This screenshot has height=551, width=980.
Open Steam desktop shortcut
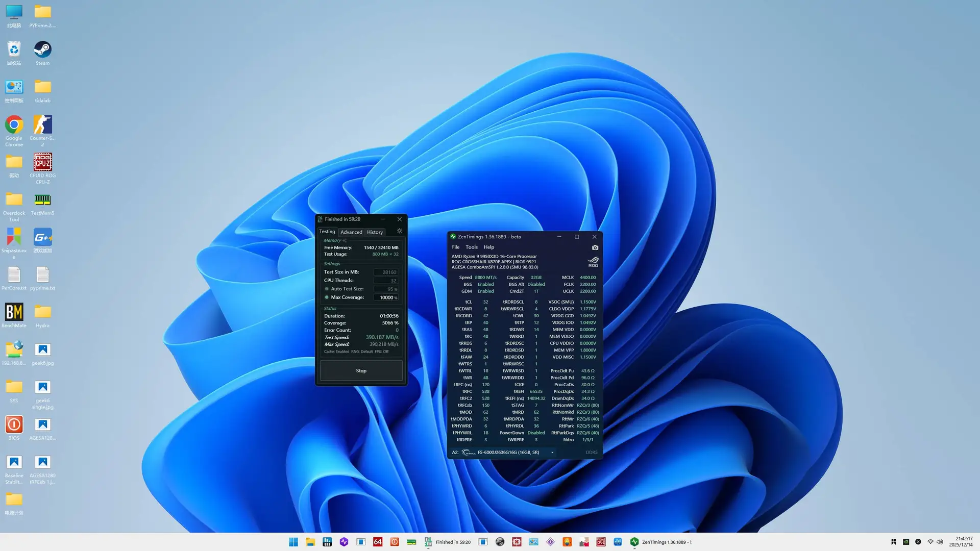(42, 53)
